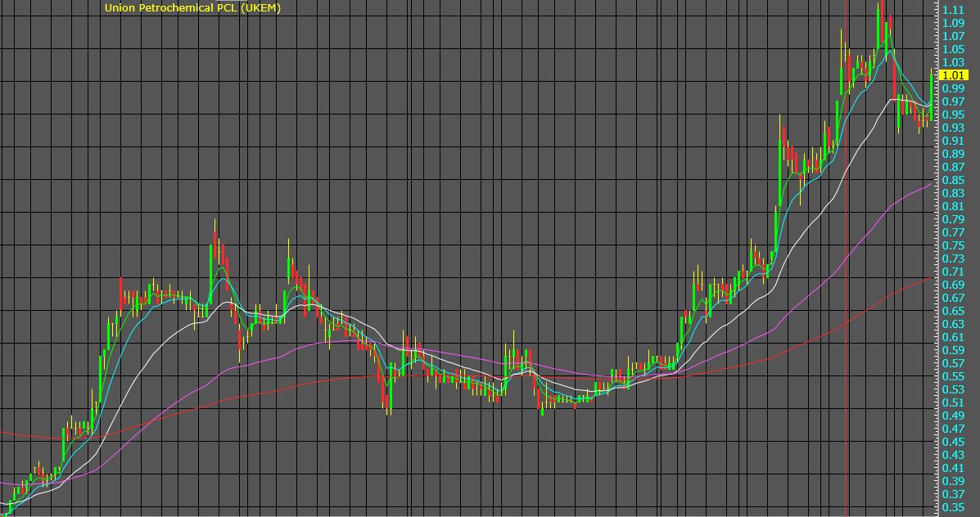Click the 0.81 price axis label
The height and width of the screenshot is (517, 980).
tap(953, 206)
